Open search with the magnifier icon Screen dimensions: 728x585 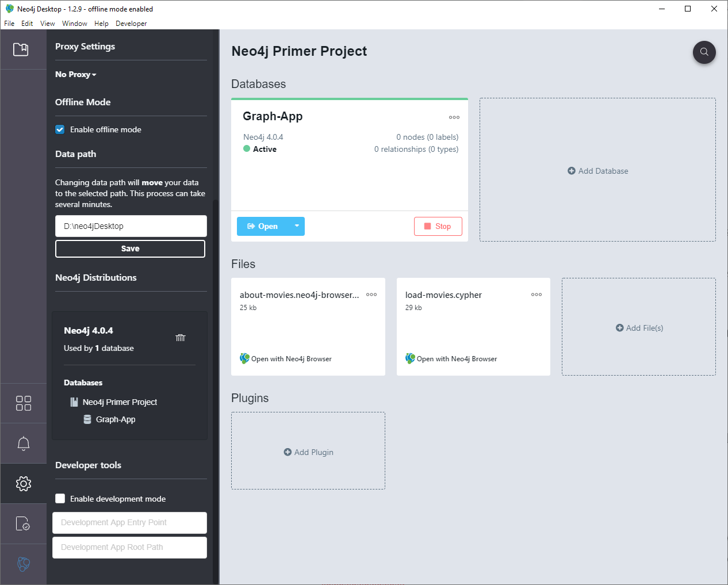click(x=704, y=52)
